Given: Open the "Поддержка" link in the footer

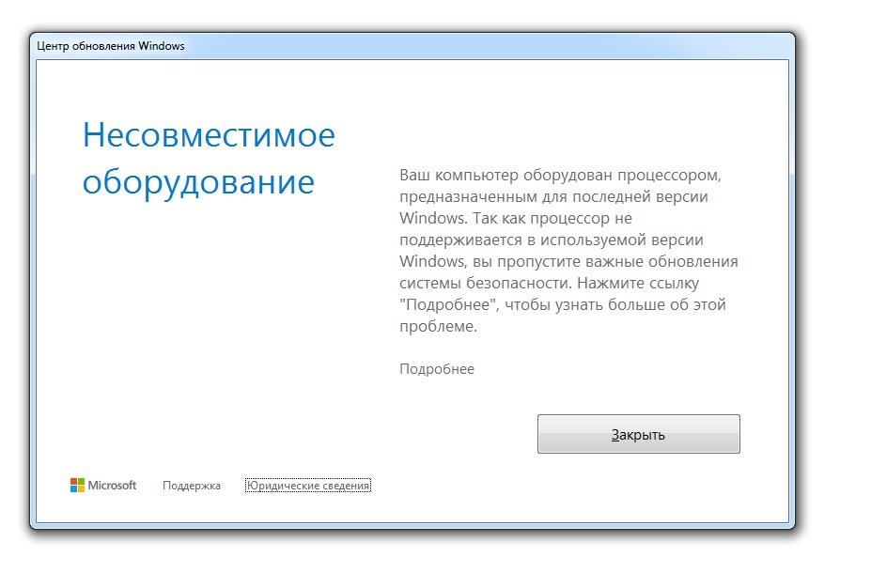Looking at the screenshot, I should tap(192, 486).
